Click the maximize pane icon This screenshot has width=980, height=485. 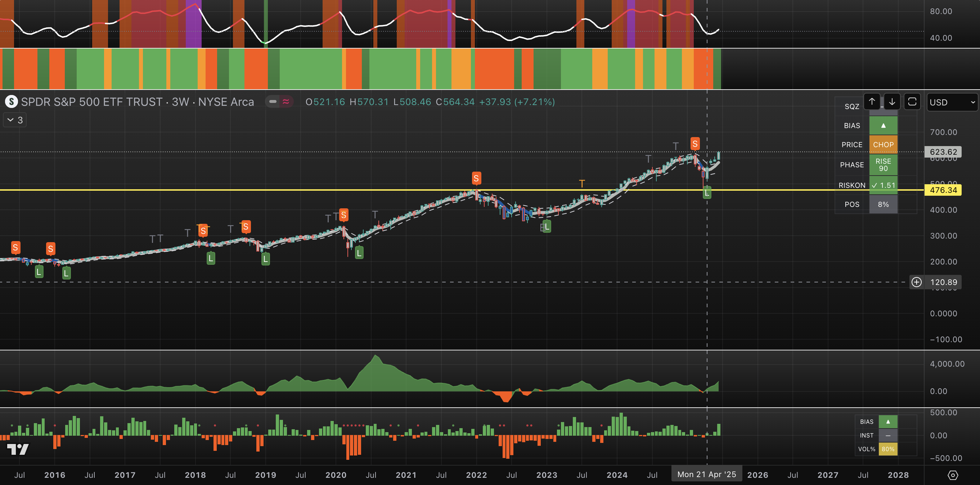[912, 101]
